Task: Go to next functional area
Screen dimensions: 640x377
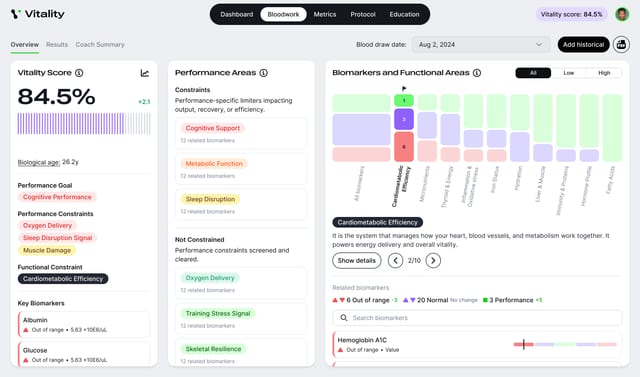Action: click(x=433, y=260)
